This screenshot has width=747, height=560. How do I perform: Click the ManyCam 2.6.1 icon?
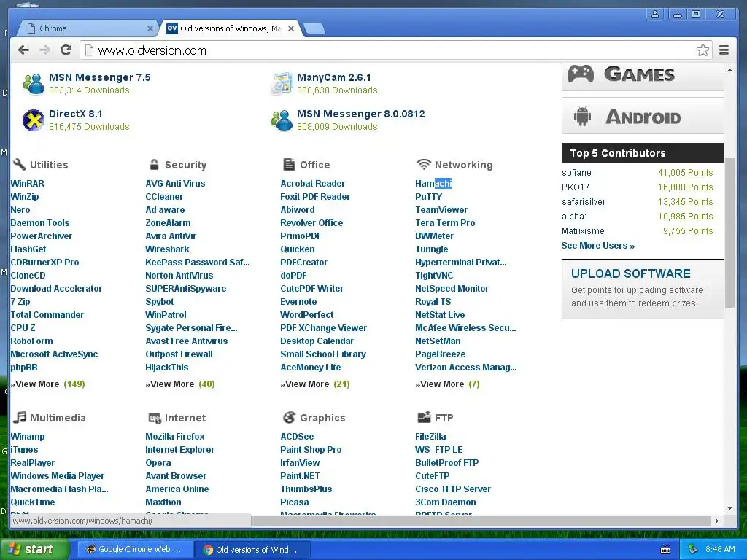click(282, 83)
